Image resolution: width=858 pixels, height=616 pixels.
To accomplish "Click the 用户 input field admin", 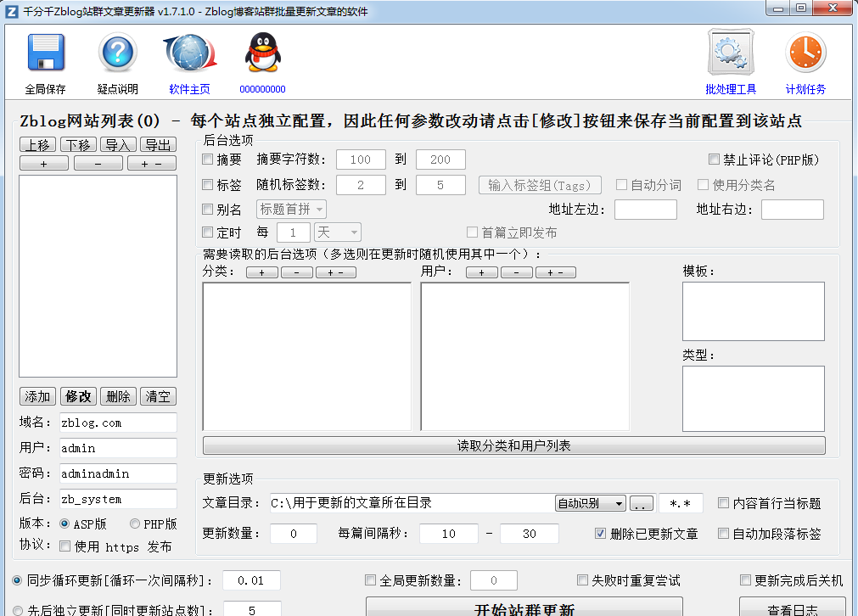I will point(118,448).
